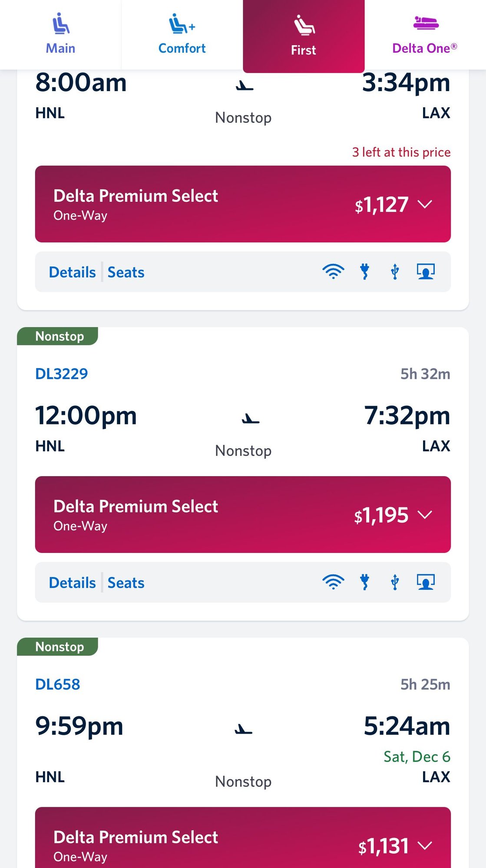Tap the power outlet icon on flight DL3229
The image size is (486, 868).
pyautogui.click(x=365, y=582)
